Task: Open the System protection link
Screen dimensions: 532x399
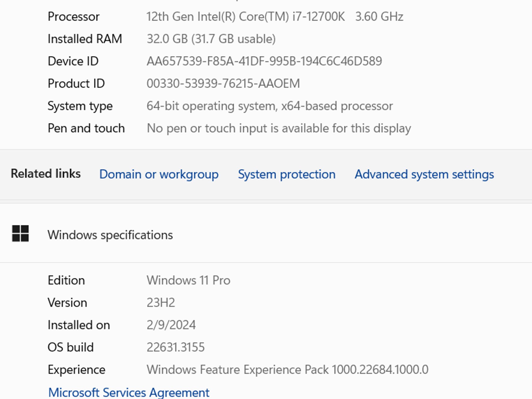Action: [x=287, y=174]
